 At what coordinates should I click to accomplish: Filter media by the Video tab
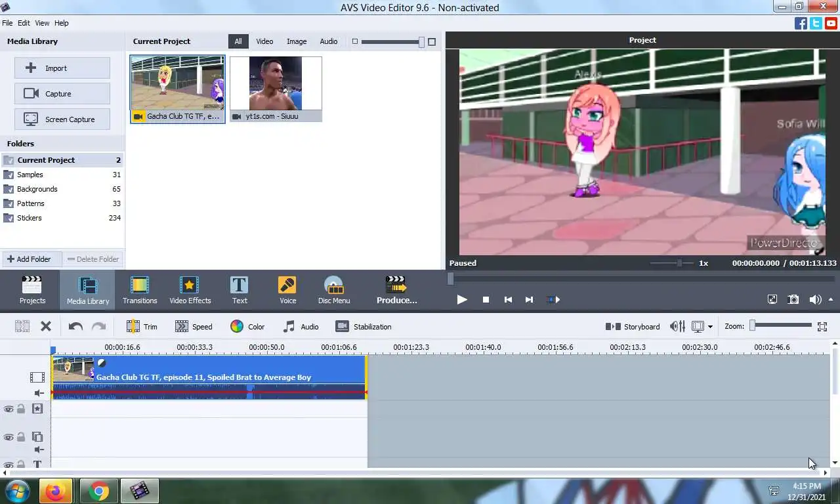[264, 41]
